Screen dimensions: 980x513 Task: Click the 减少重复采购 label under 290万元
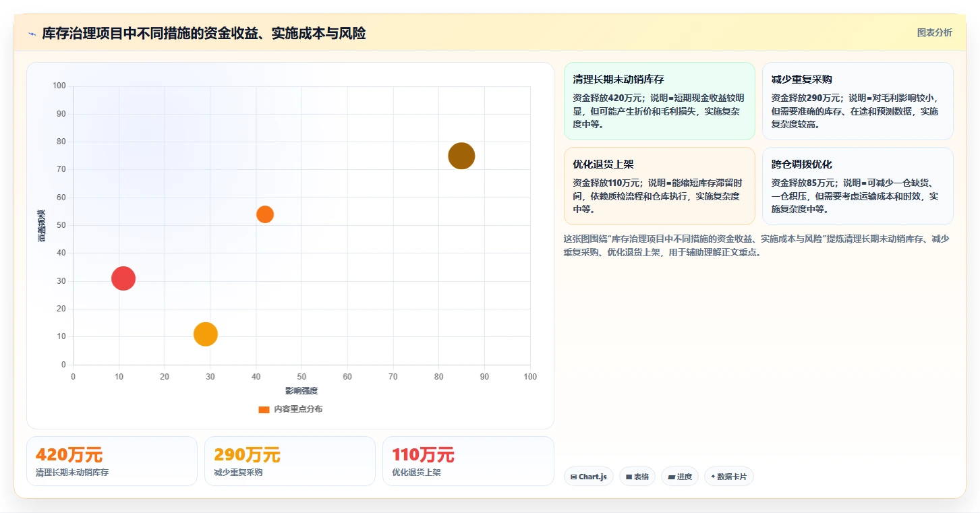(x=238, y=473)
